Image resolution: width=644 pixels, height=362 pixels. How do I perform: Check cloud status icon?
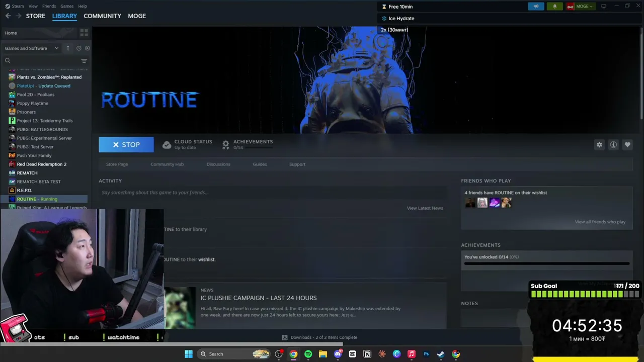[x=167, y=145]
